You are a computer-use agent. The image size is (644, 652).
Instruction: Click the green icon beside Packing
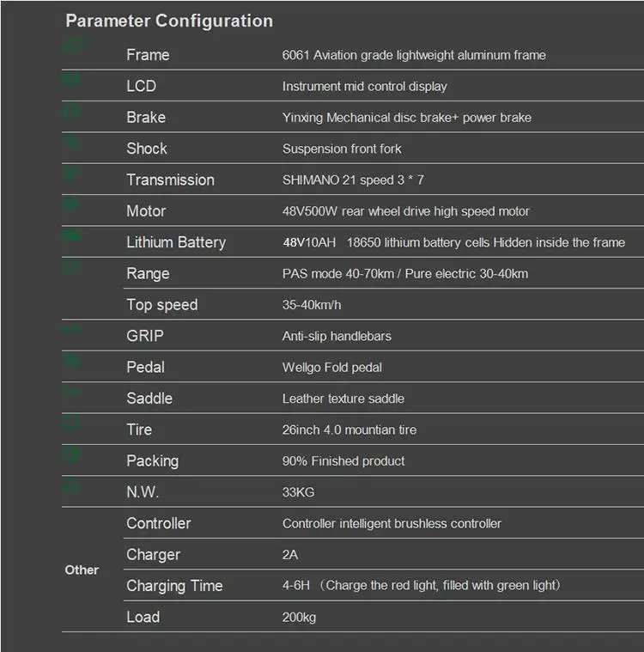tap(72, 454)
